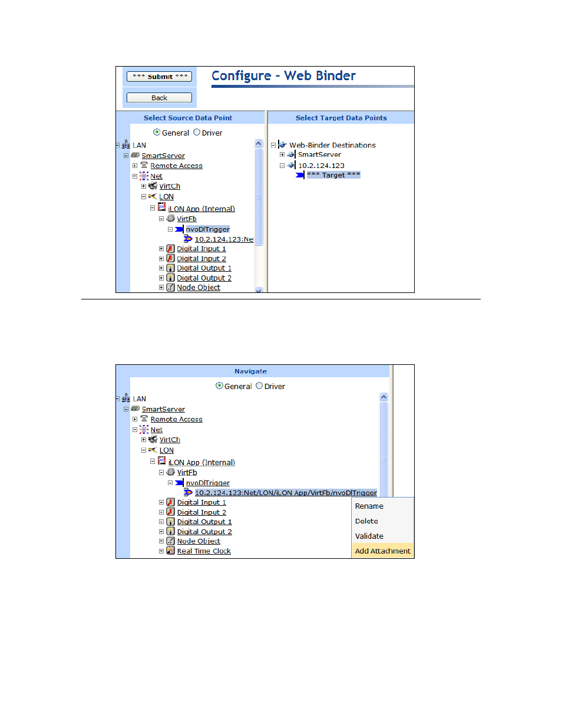Viewport: 562px width, 728px height.
Task: Click nvoDlTrigger blue arrow icon in source tree
Action: (179, 229)
